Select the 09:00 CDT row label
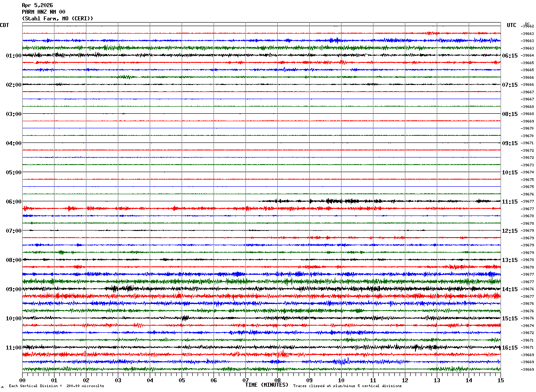 [x=14, y=289]
